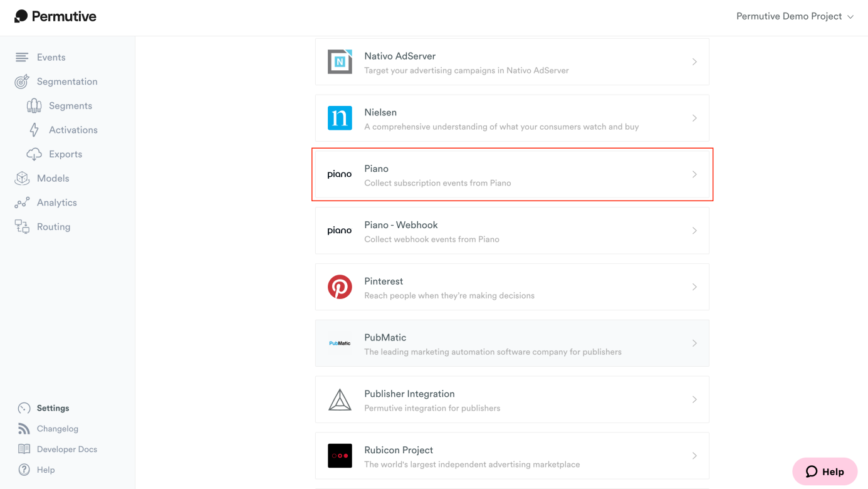Expand Nielsen row chevron
Image resolution: width=868 pixels, height=489 pixels.
(694, 118)
